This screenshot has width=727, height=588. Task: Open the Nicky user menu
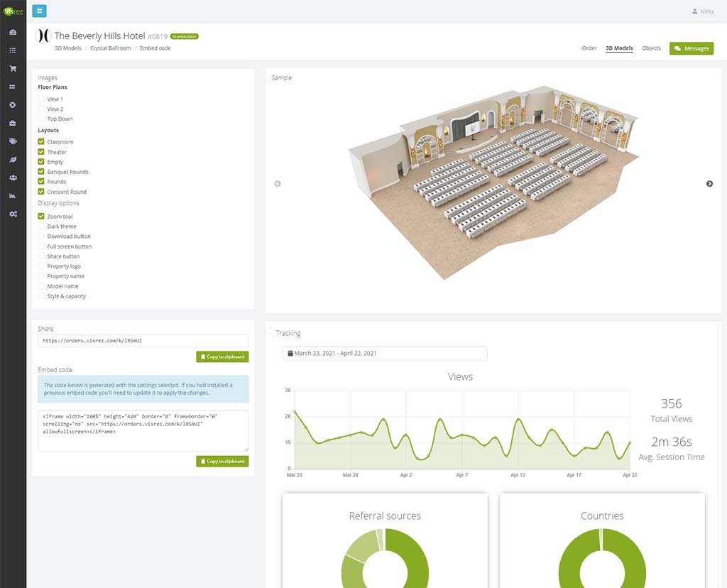point(703,11)
